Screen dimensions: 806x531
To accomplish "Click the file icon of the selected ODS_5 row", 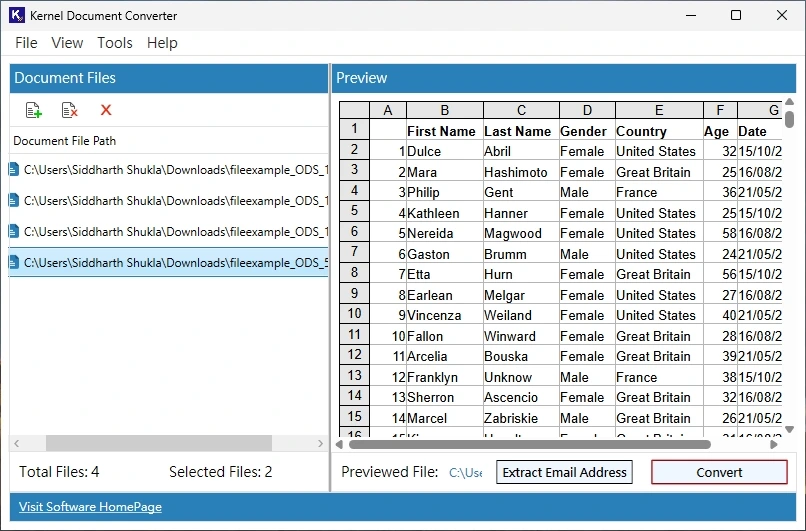I will point(14,263).
